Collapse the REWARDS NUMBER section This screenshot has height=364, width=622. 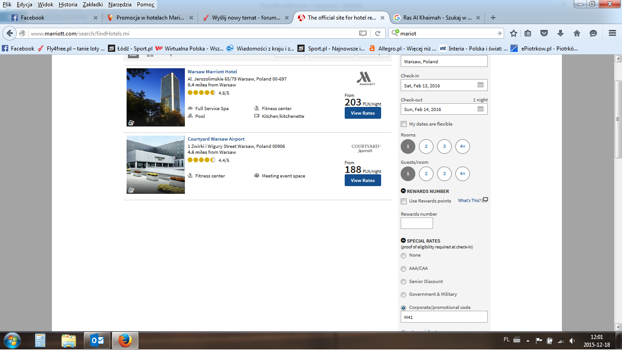(403, 191)
